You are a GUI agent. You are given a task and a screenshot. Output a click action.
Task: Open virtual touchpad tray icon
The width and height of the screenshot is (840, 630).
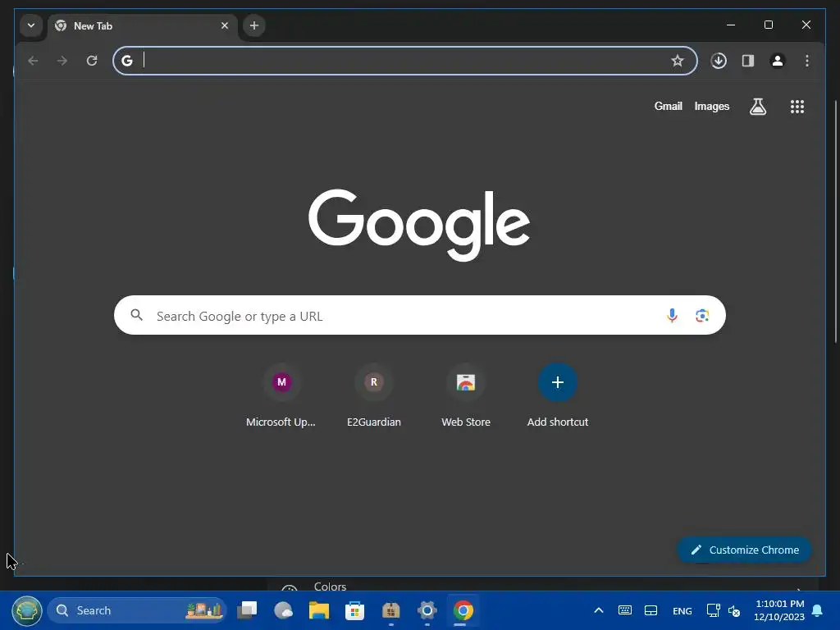[x=651, y=610]
